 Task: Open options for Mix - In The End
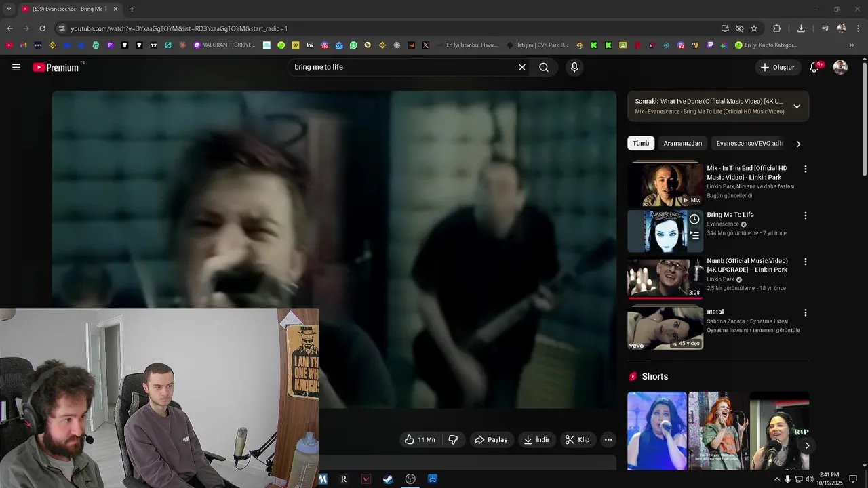[x=806, y=169]
